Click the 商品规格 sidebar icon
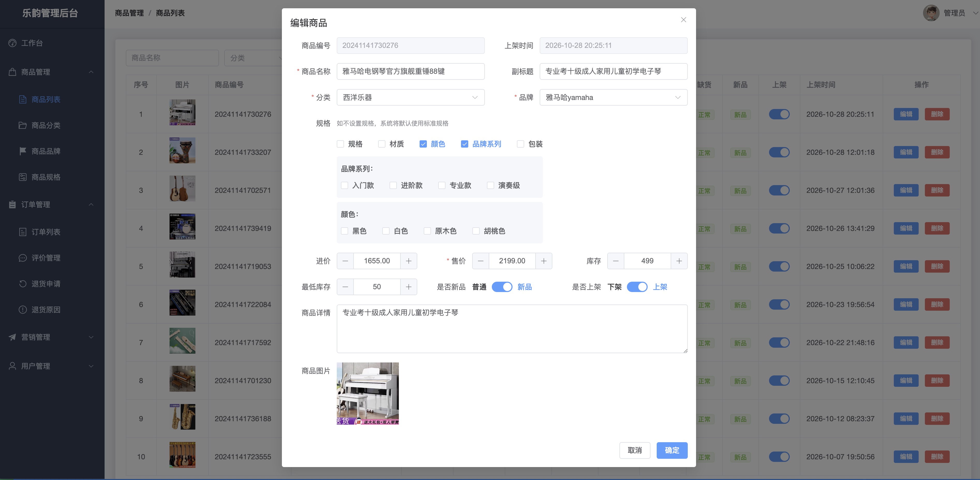Screen dimensions: 980x480 pos(23,177)
